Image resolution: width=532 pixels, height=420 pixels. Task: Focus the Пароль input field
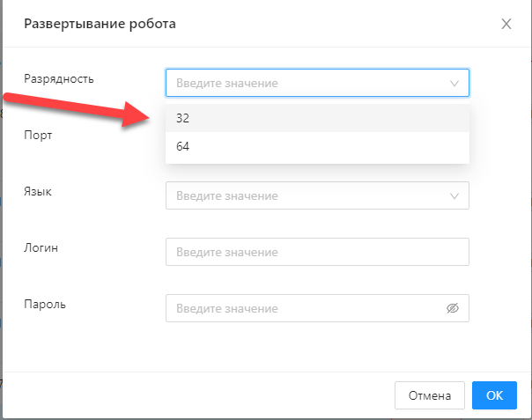(x=317, y=308)
